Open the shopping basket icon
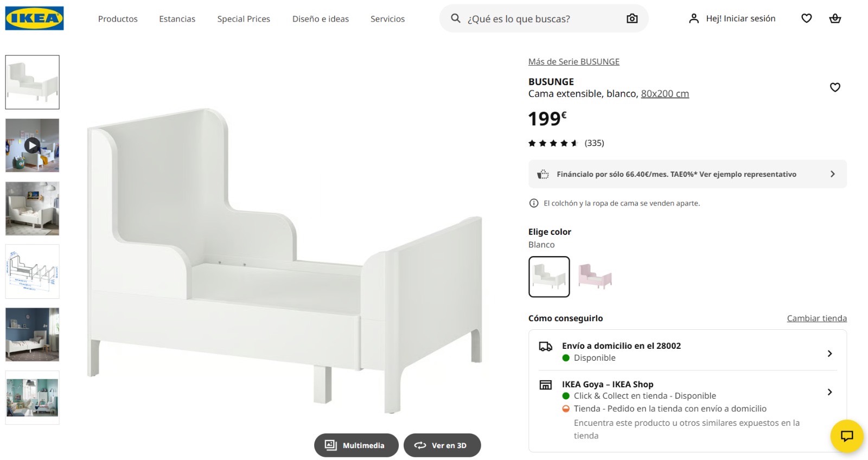868x460 pixels. 835,18
